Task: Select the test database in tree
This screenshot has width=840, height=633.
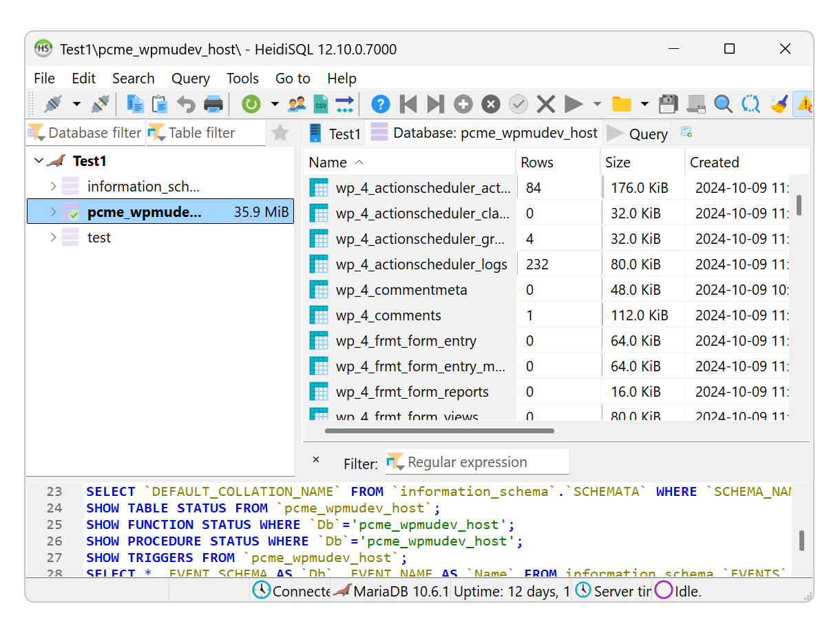Action: coord(98,238)
